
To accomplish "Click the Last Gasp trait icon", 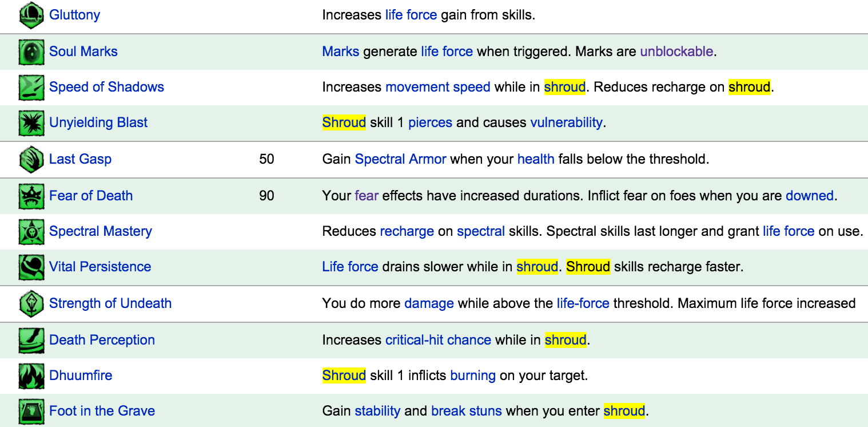I will (31, 159).
